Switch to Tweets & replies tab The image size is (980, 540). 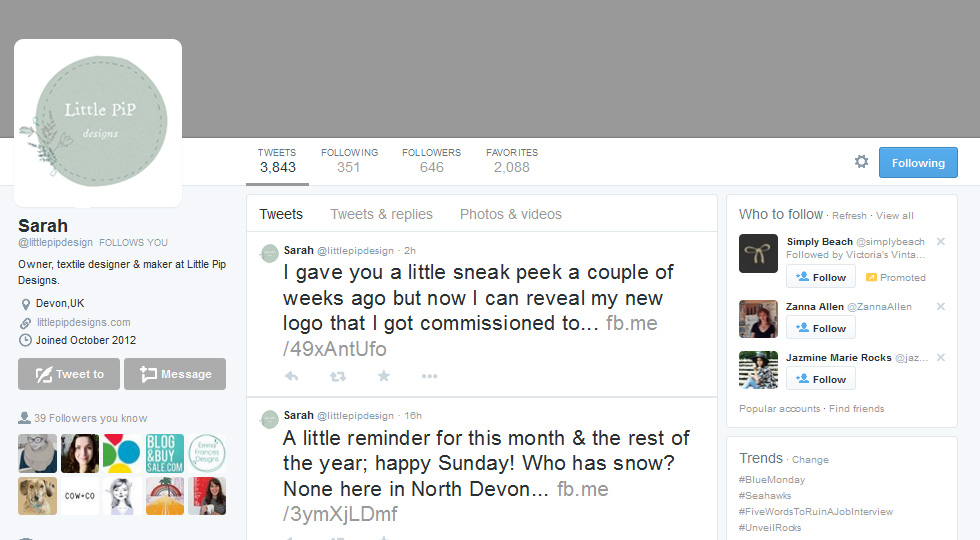coord(381,214)
